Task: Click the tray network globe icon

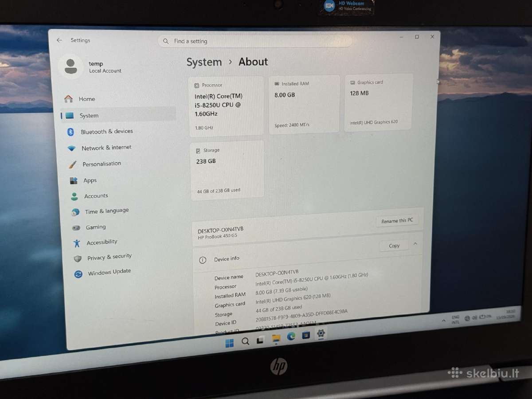Action: coord(467,318)
